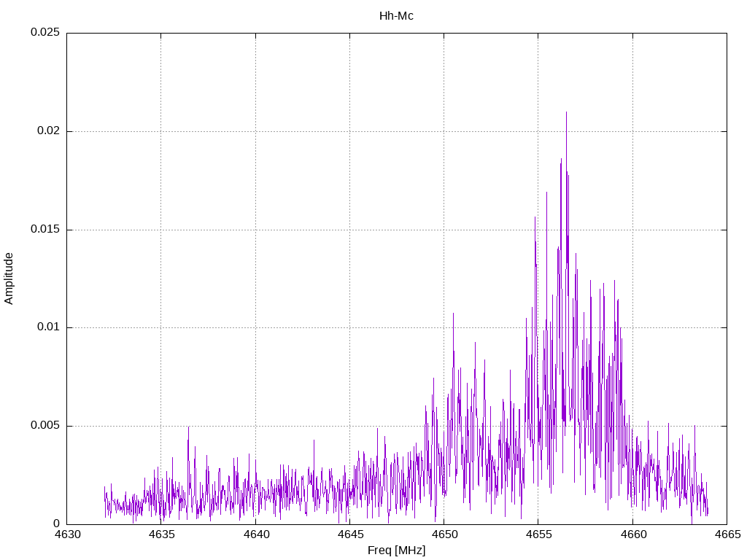
Task: Click the 0.005 y-axis tick label
Action: (x=44, y=426)
